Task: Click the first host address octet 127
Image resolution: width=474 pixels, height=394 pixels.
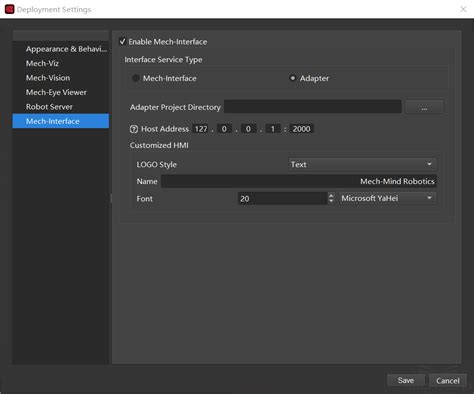Action: 201,129
